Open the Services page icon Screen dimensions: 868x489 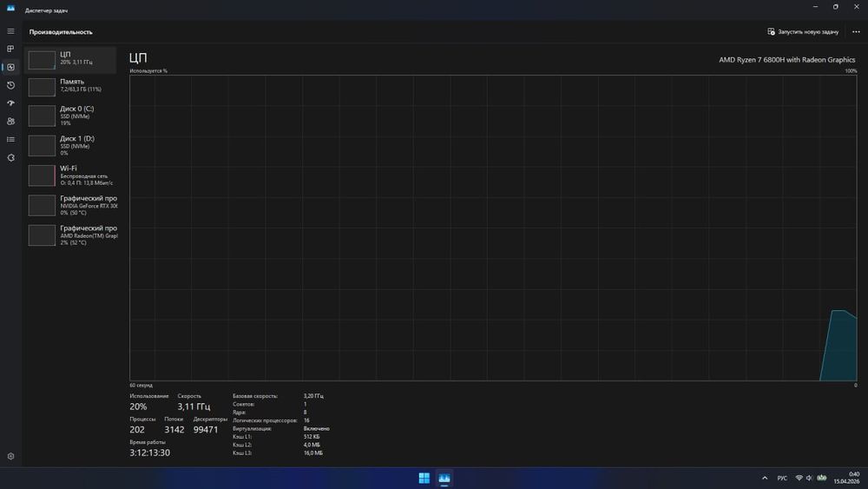(x=10, y=158)
